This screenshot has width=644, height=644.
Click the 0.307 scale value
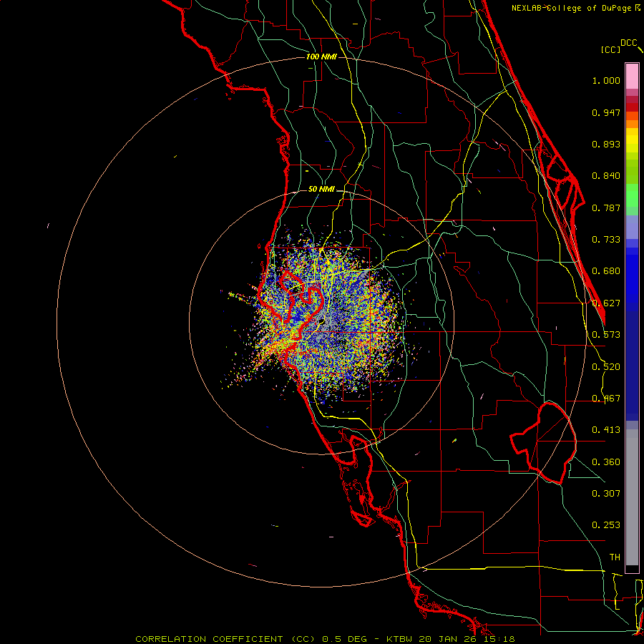(x=606, y=493)
